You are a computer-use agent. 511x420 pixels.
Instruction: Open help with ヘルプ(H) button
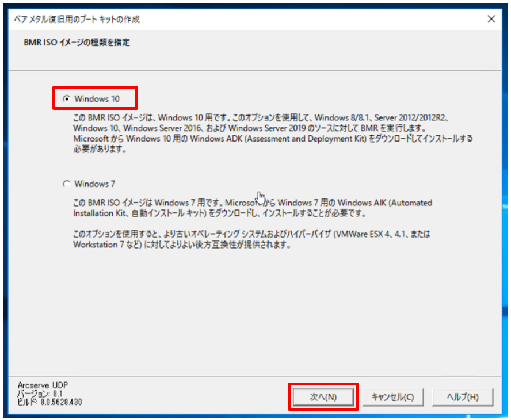click(x=463, y=397)
